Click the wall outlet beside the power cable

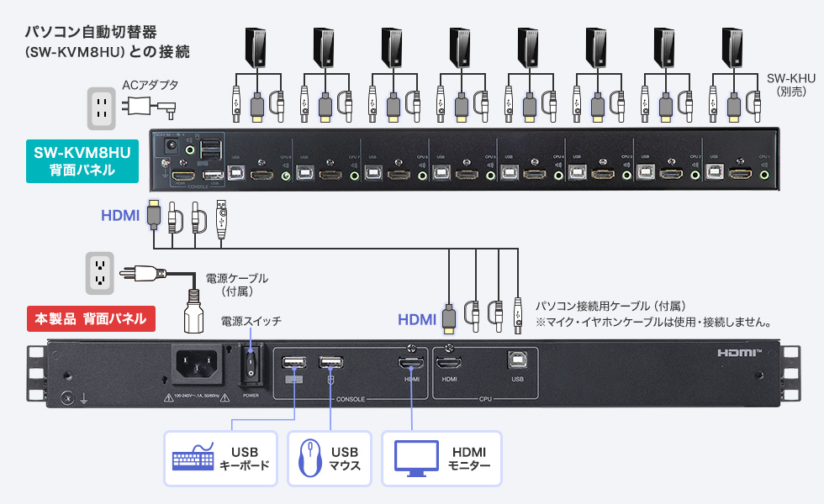tap(100, 273)
